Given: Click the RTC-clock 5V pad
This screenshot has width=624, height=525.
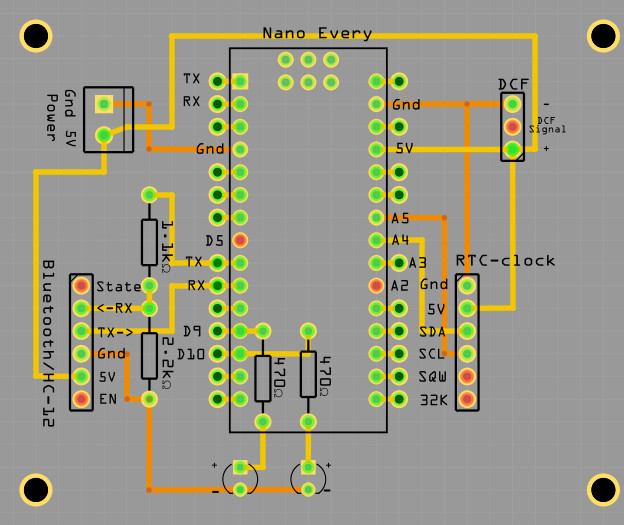Looking at the screenshot, I should coord(467,308).
